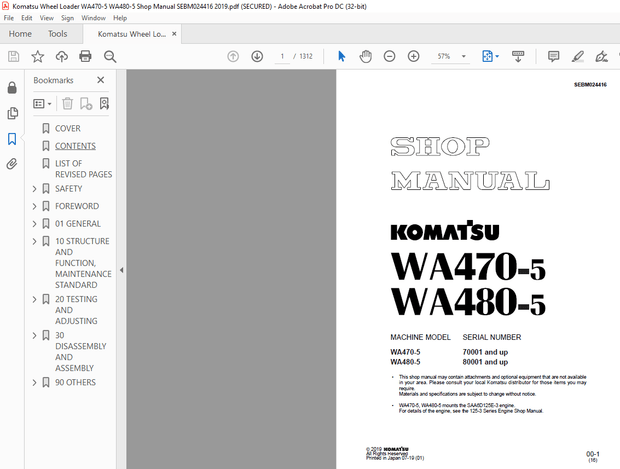Viewport: 620px width, 469px height.
Task: Add a new bookmark icon
Action: 86,104
